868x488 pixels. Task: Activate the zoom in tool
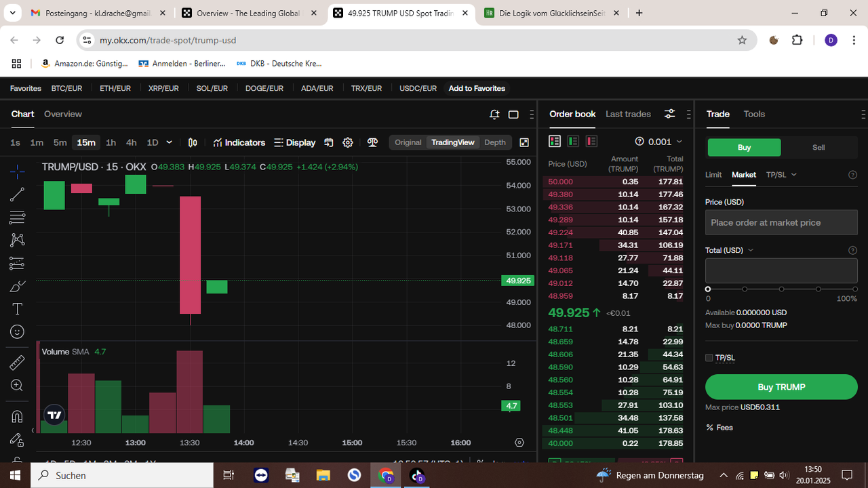(17, 386)
